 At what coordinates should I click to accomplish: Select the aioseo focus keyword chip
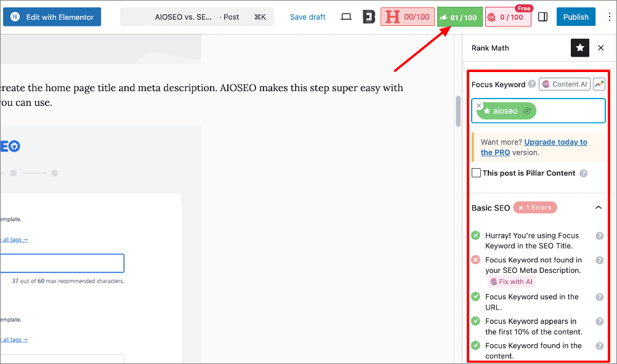click(506, 111)
